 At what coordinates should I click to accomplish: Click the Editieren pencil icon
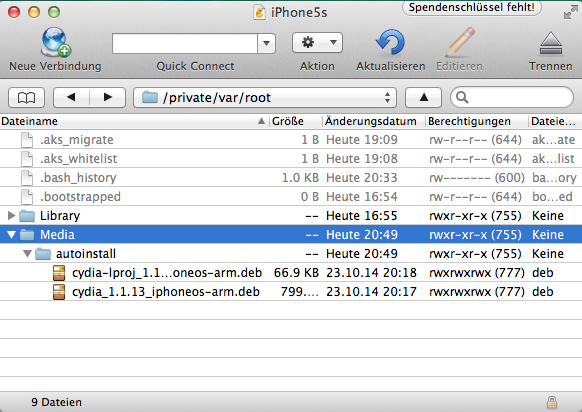pyautogui.click(x=460, y=42)
